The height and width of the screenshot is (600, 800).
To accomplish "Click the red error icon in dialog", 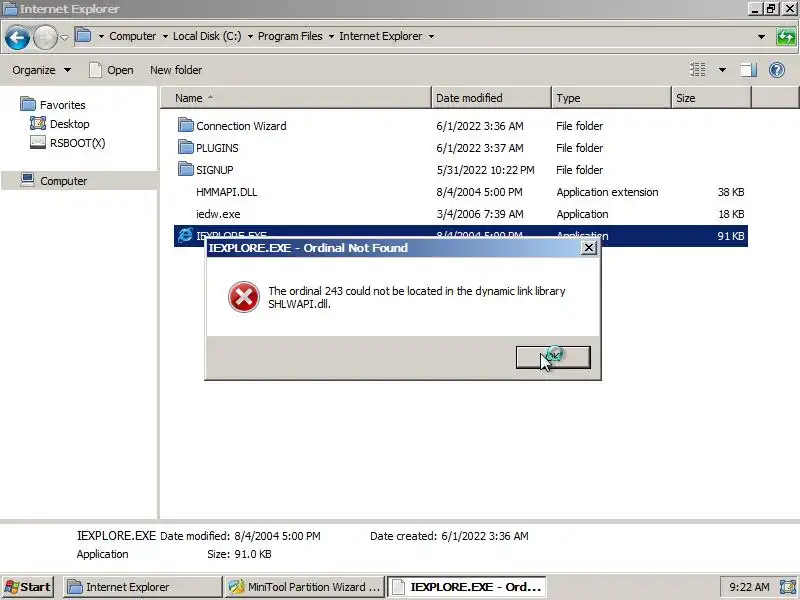I will coord(243,297).
